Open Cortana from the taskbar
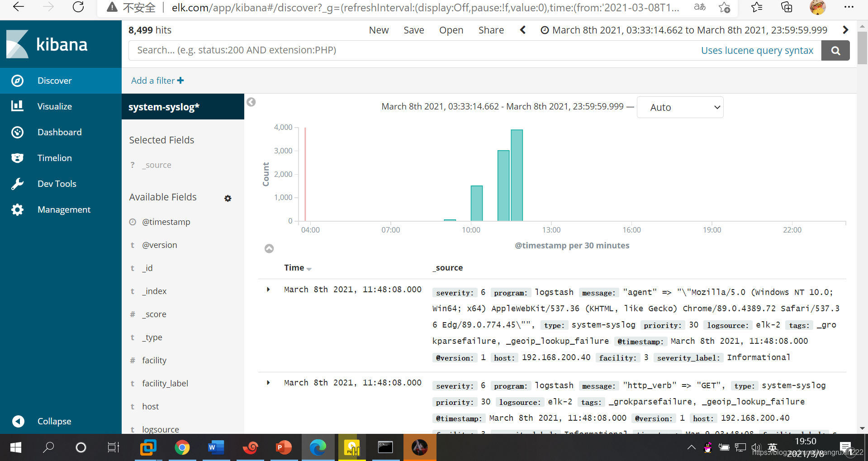Viewport: 868px width, 461px height. tap(81, 447)
